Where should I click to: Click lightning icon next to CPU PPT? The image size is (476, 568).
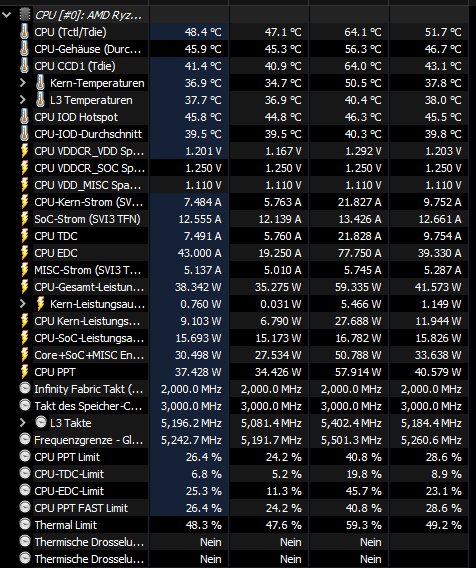point(24,372)
